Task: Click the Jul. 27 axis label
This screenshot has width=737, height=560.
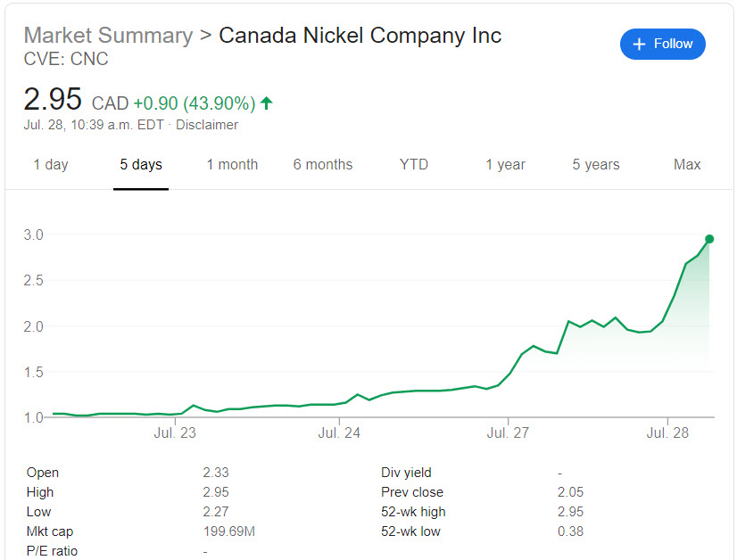Action: tap(509, 433)
